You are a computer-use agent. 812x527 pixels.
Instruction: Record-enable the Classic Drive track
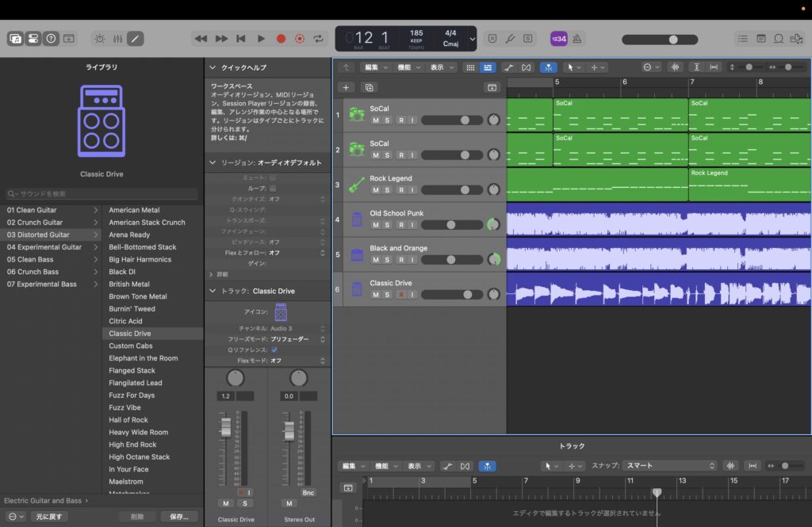[401, 295]
